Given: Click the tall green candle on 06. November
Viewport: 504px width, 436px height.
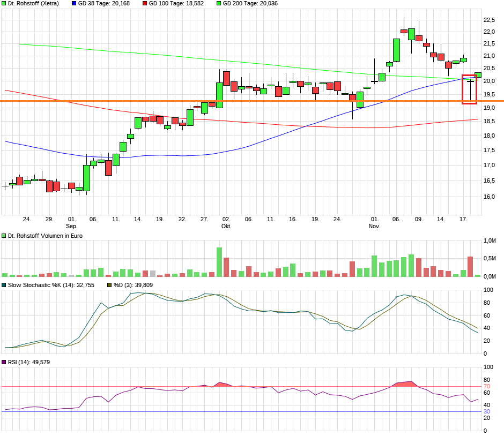Looking at the screenshot, I should coord(396,50).
